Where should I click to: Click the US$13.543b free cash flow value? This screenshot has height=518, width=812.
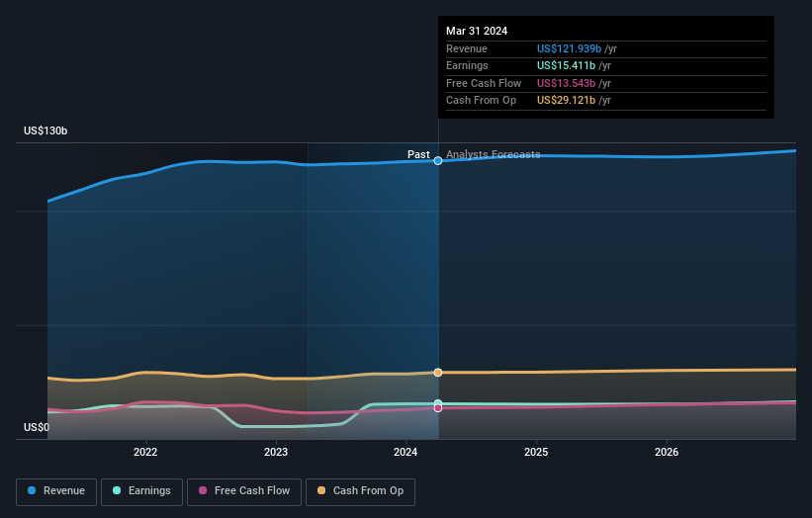[x=566, y=83]
